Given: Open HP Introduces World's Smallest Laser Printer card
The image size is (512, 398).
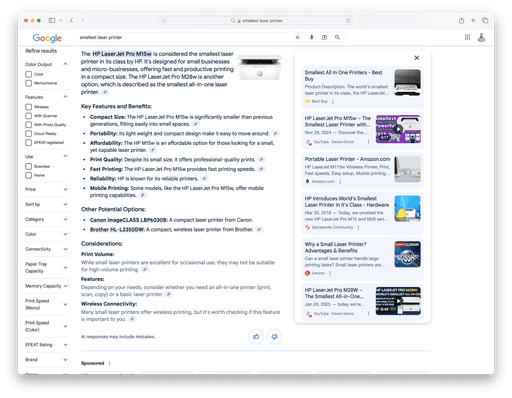Looking at the screenshot, I should 362,213.
